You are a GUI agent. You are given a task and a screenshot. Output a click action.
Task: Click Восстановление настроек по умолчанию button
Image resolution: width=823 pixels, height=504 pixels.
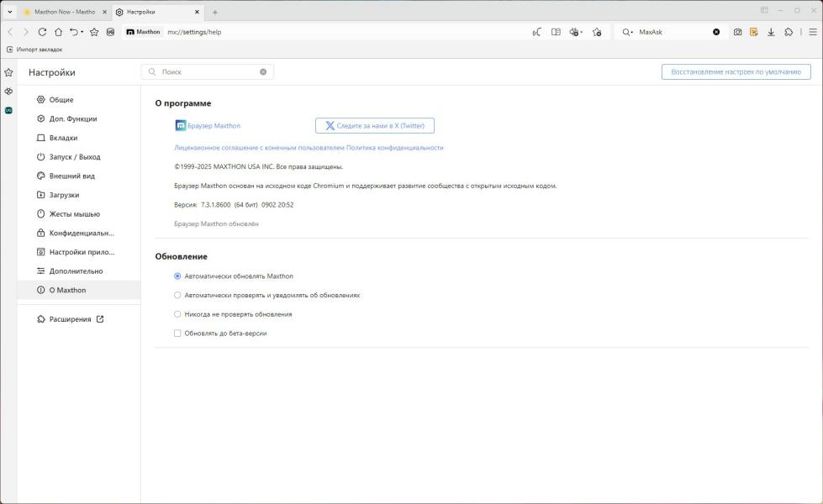(736, 72)
